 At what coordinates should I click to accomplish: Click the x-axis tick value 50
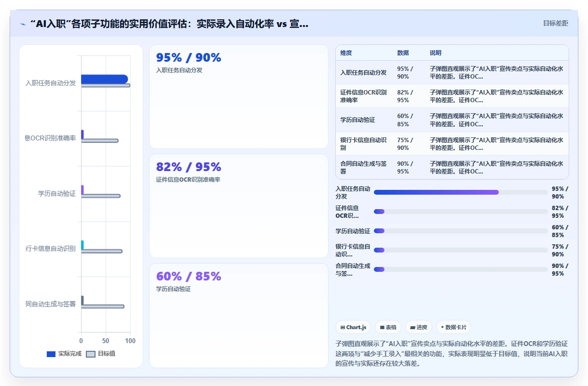pos(106,341)
